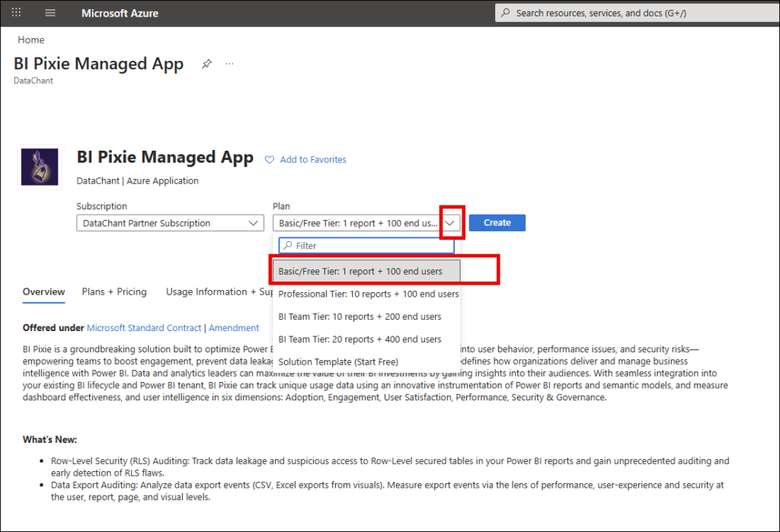
Task: Click the Filter field in plan list
Action: [x=369, y=246]
